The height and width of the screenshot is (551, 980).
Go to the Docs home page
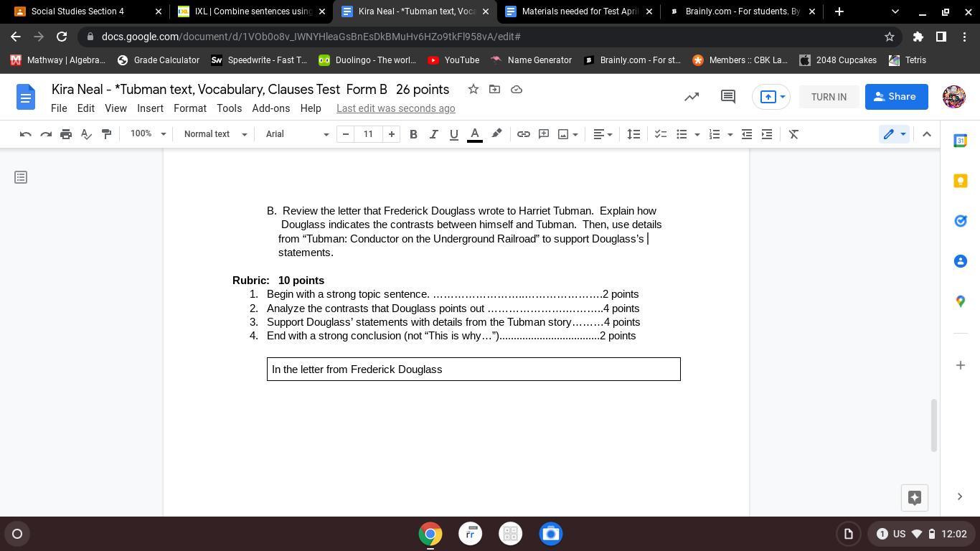pyautogui.click(x=26, y=97)
